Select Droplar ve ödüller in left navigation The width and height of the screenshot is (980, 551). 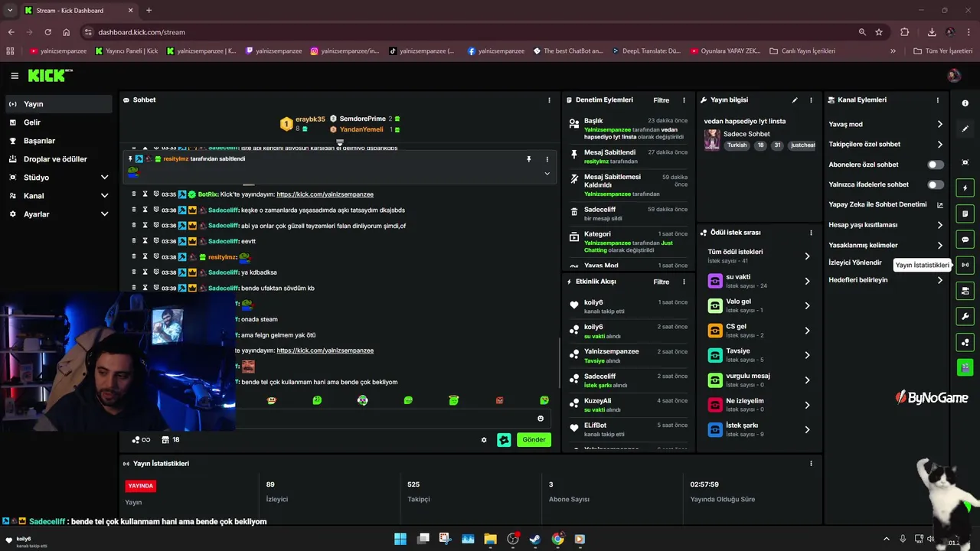point(58,159)
